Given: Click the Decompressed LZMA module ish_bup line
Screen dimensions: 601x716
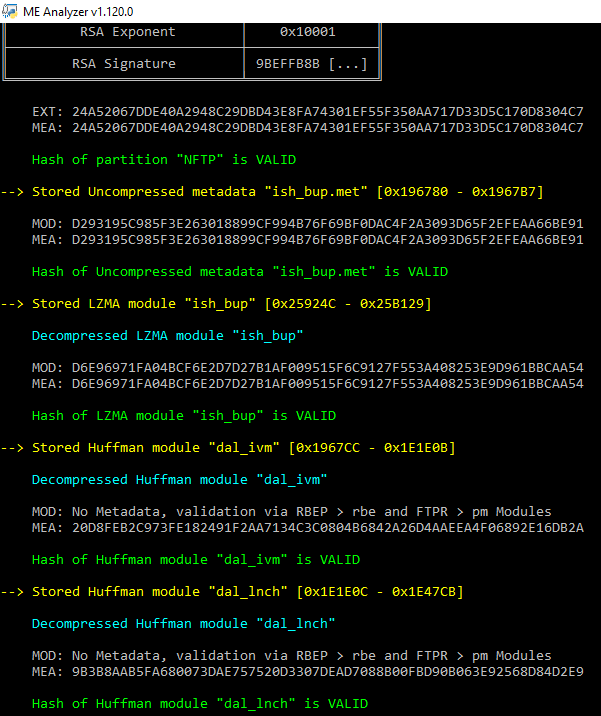Looking at the screenshot, I should 168,336.
